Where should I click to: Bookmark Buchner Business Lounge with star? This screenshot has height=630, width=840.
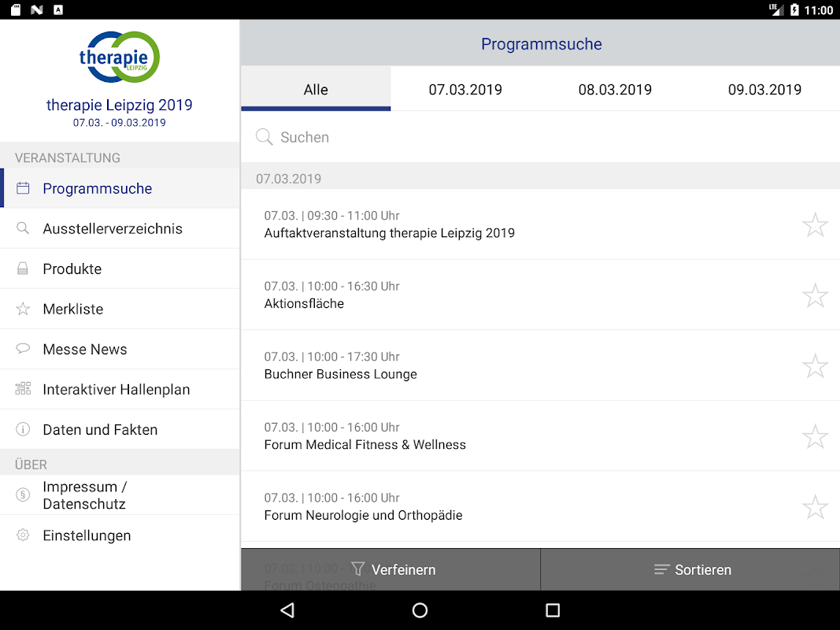coord(815,366)
